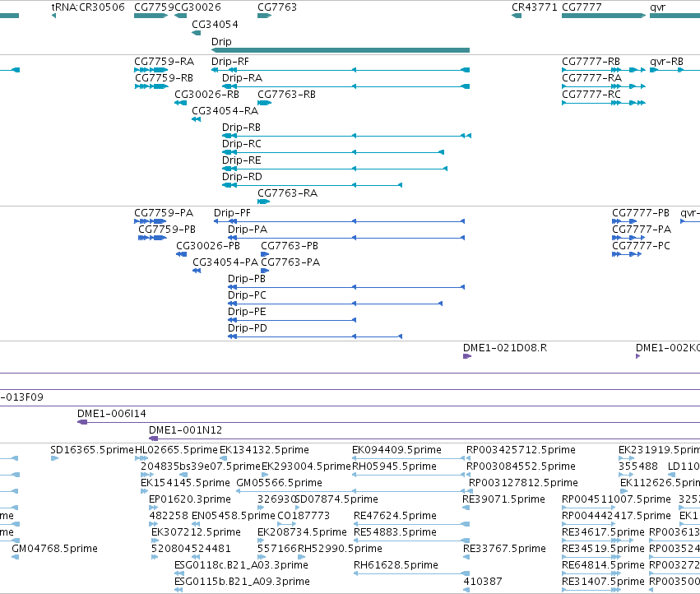
Task: Click the Drip-PE protein label
Action: [x=247, y=312]
